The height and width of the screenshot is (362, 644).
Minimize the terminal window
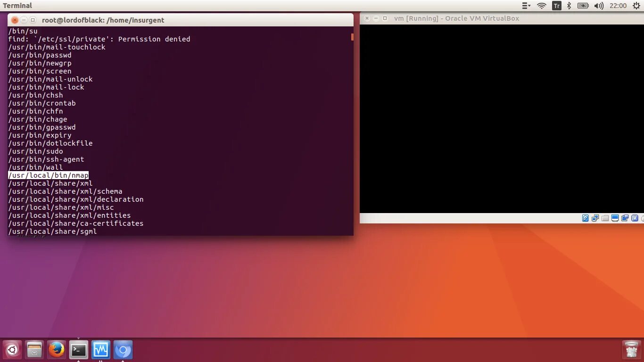[x=24, y=20]
